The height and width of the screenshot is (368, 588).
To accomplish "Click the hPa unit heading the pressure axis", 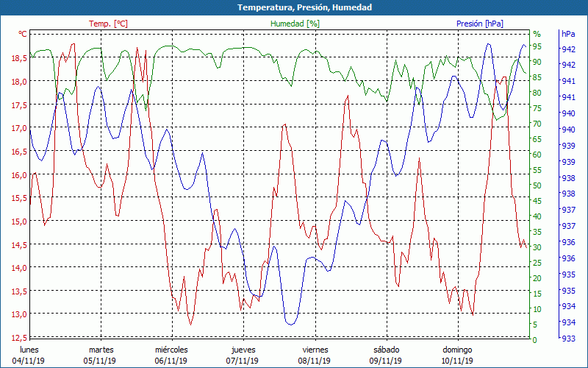I will pyautogui.click(x=568, y=34).
